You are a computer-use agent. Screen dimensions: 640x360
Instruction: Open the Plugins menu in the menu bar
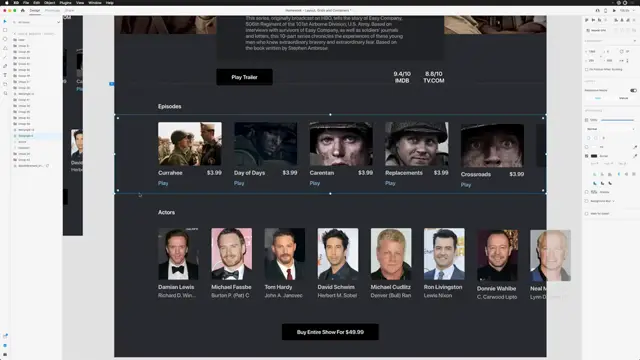tap(65, 2)
